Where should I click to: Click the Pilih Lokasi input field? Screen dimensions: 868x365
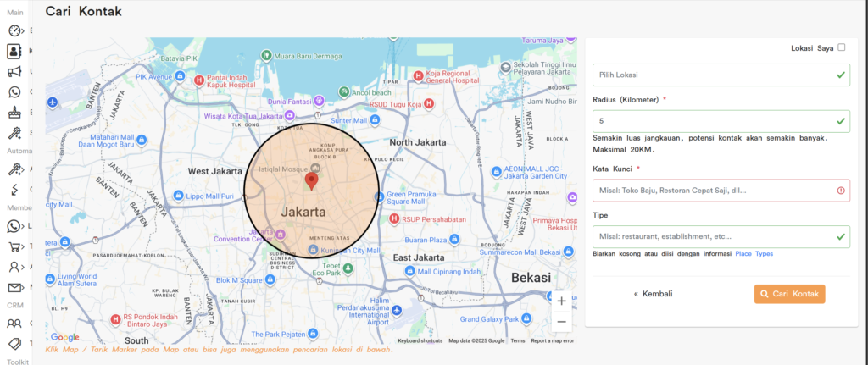tap(712, 75)
